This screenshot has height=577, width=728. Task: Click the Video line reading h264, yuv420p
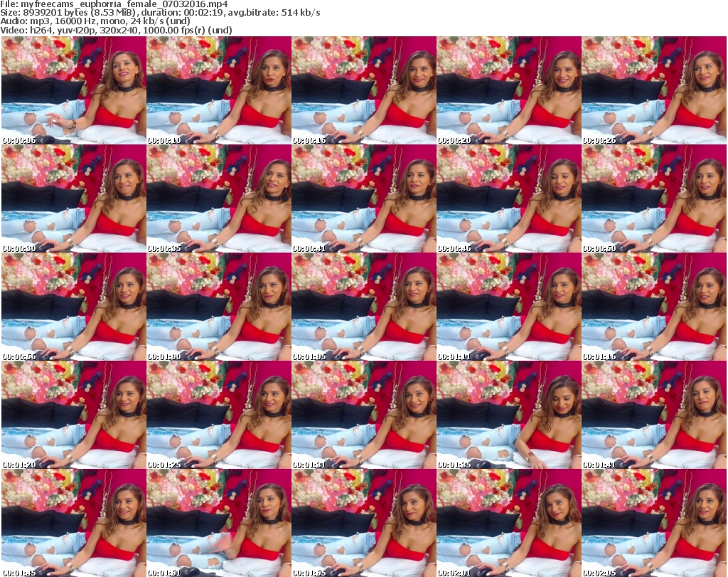pyautogui.click(x=116, y=30)
